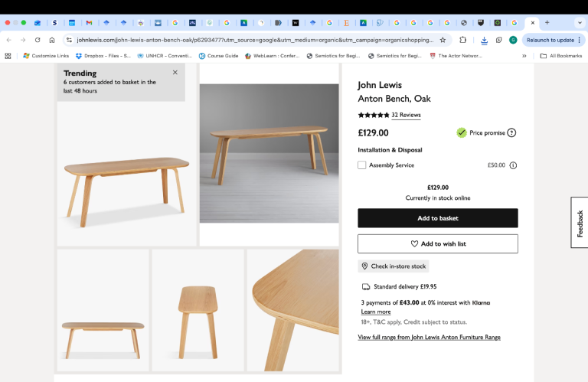Click the address bar URL
Screen dimensions: 588x382
tap(255, 40)
